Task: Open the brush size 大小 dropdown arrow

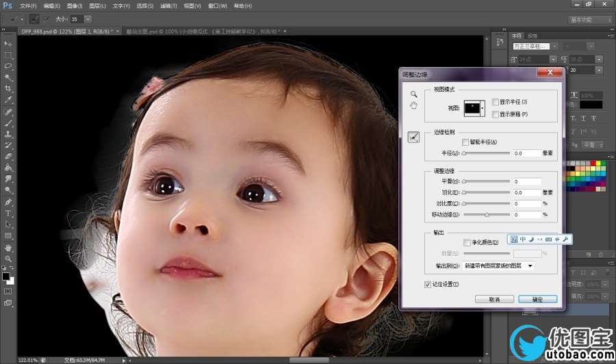Action: click(x=88, y=19)
